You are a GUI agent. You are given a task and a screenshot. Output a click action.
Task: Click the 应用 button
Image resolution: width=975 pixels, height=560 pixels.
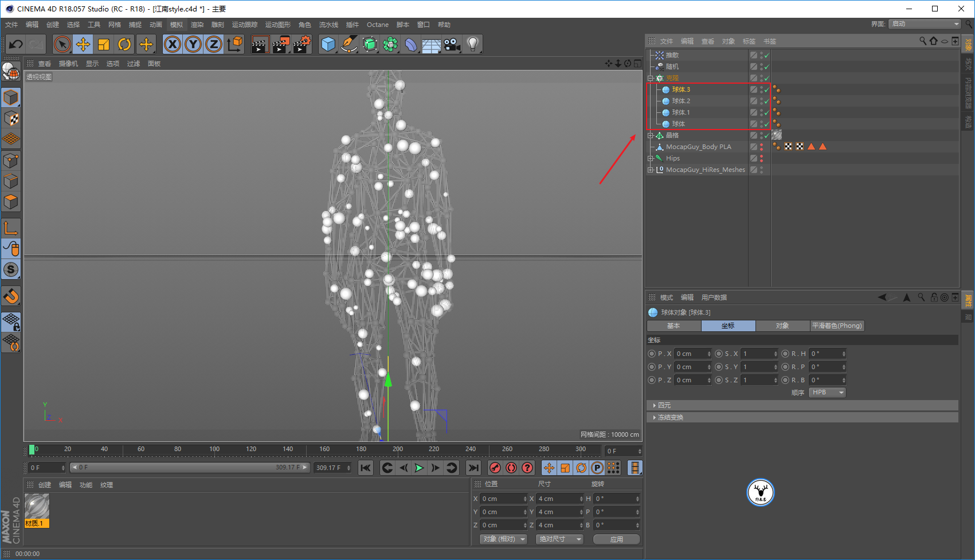pyautogui.click(x=617, y=539)
